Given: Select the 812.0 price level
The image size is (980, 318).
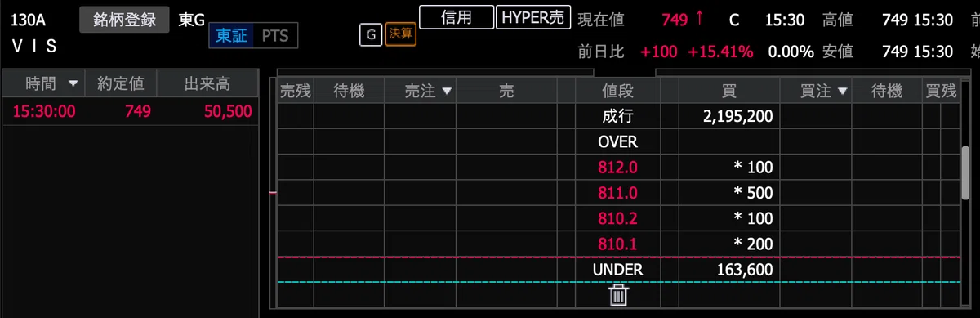Looking at the screenshot, I should (617, 168).
